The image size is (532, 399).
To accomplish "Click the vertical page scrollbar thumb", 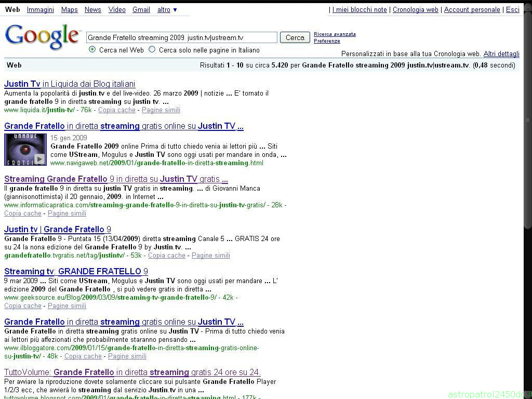I will click(x=528, y=120).
